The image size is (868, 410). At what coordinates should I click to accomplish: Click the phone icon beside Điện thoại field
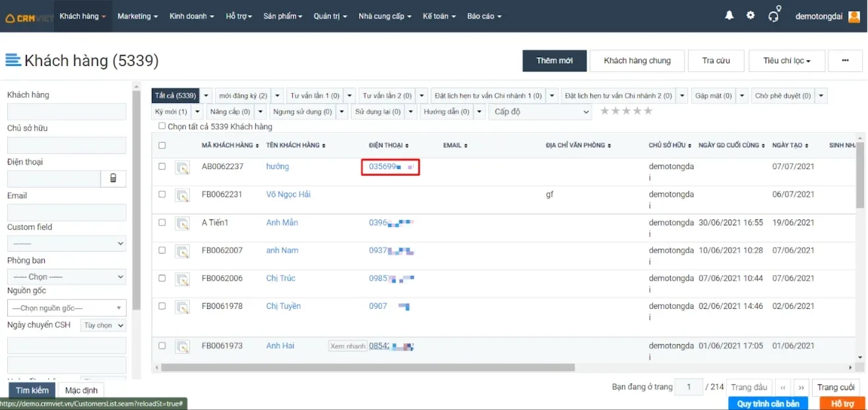tap(113, 178)
